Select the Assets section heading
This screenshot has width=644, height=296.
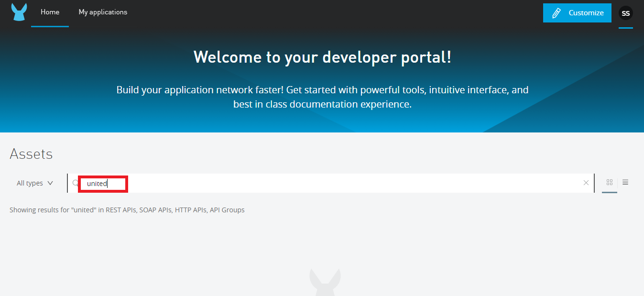click(x=31, y=154)
